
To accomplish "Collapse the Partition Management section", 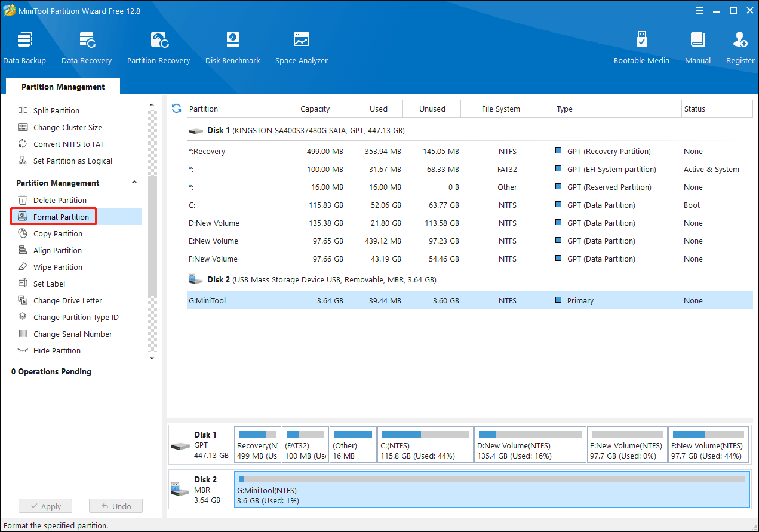I will (134, 182).
